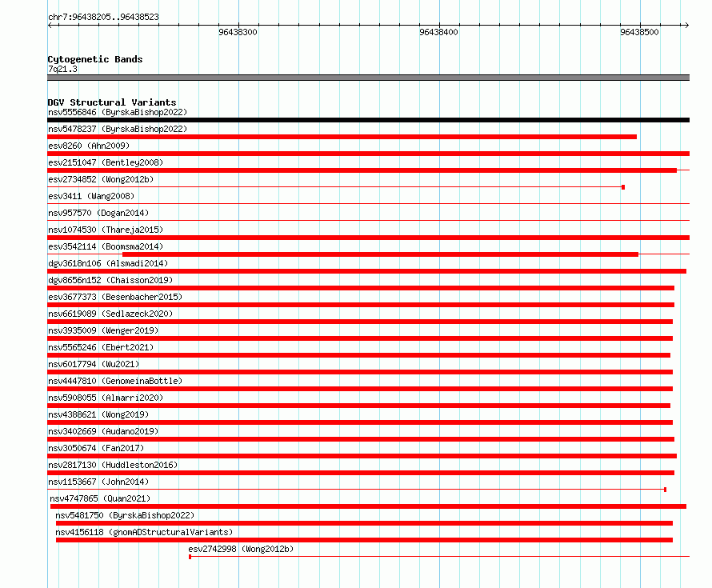Image resolution: width=712 pixels, height=588 pixels.
Task: Click the chr7:96438205..96438523 coordinate label
Action: click(x=103, y=17)
